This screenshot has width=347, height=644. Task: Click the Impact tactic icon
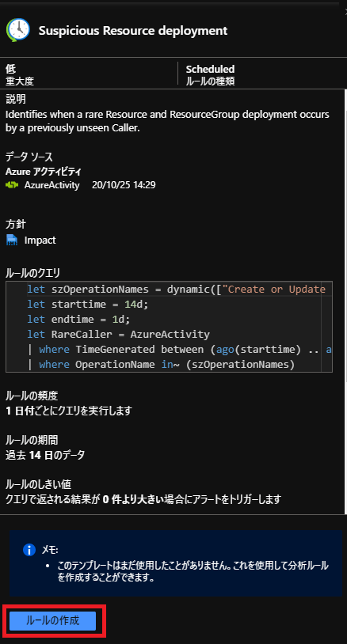point(12,240)
